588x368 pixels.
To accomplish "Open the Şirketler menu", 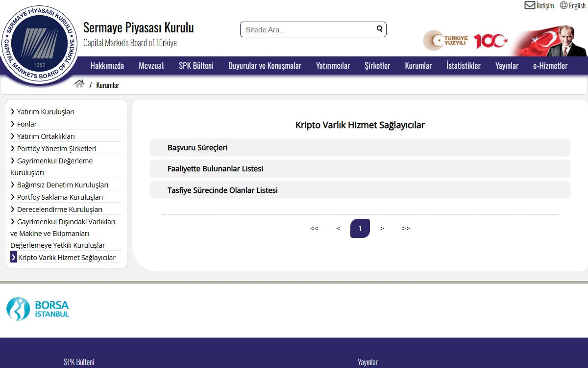I will coord(377,65).
